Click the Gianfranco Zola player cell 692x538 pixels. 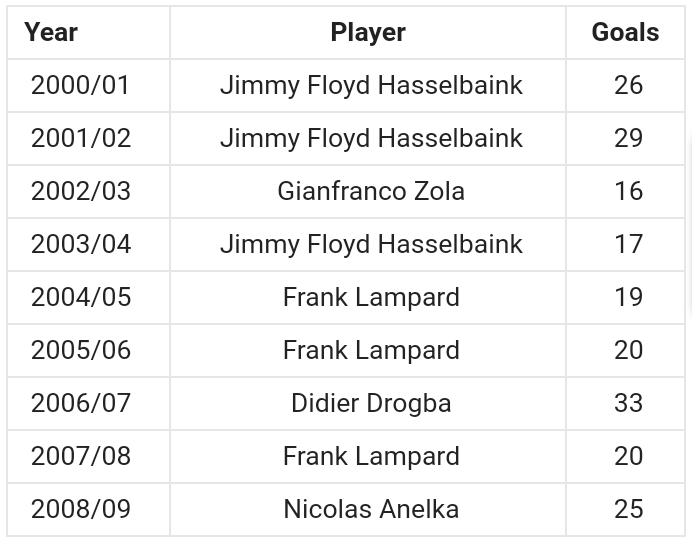[371, 191]
